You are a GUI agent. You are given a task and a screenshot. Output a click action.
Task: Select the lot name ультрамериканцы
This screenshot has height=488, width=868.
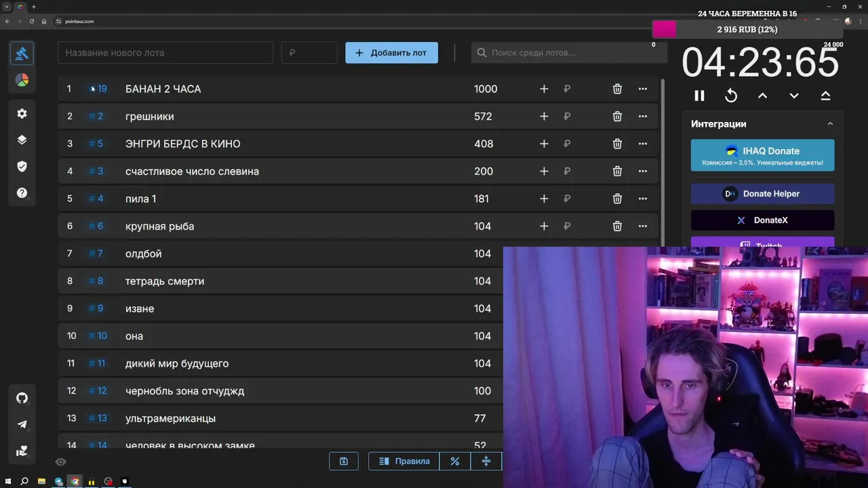pyautogui.click(x=170, y=418)
